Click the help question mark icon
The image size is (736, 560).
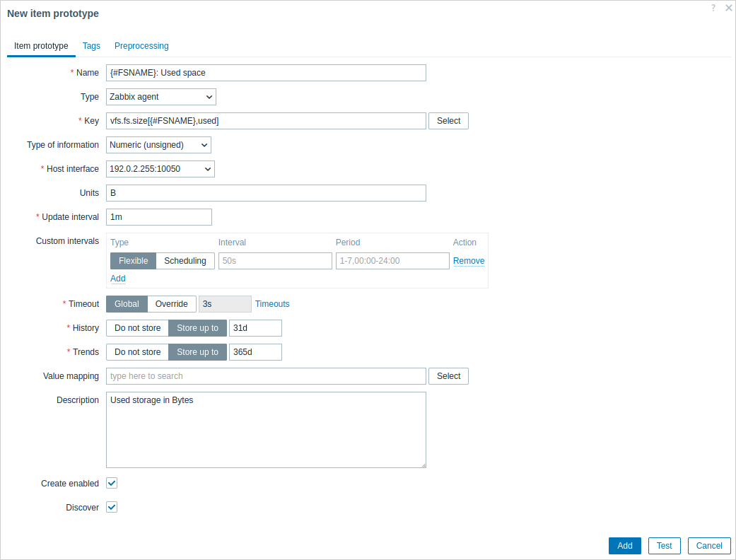713,8
